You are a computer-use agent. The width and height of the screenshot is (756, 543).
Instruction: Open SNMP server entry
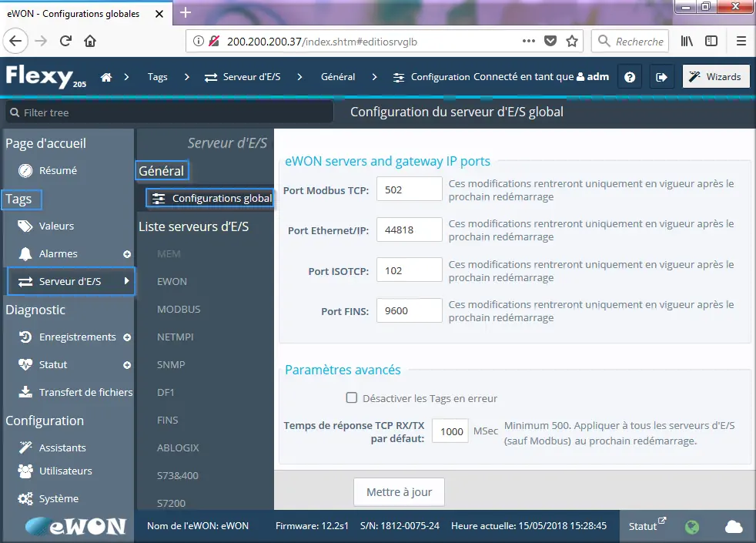pos(171,364)
